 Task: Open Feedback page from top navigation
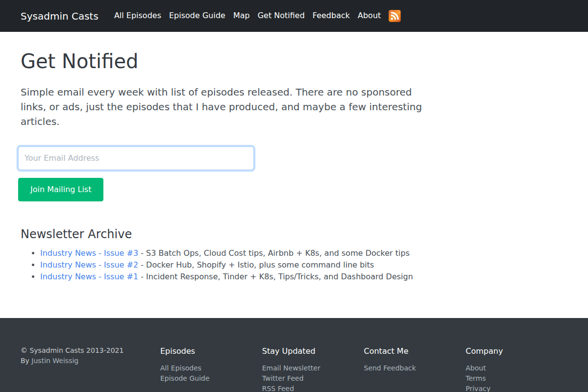(x=331, y=16)
